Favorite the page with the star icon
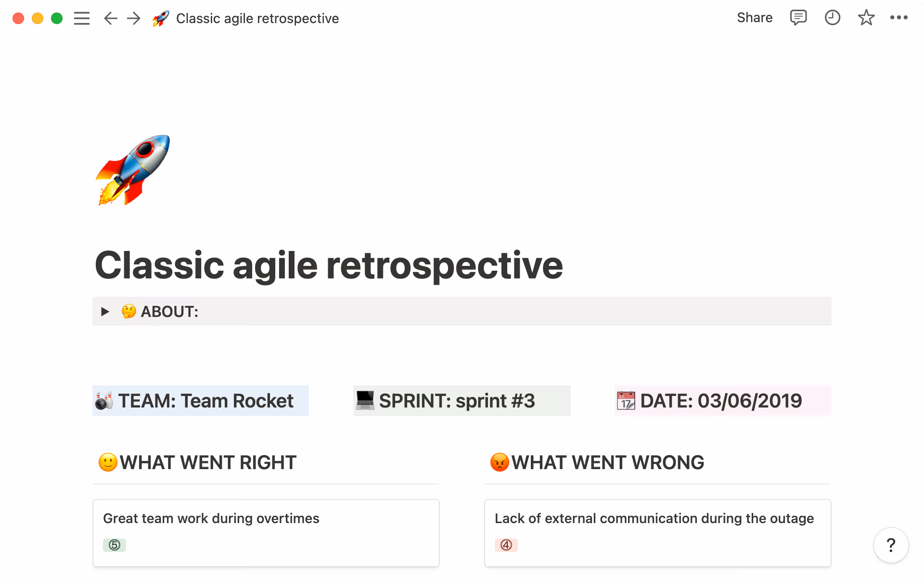This screenshot has height=578, width=924. pyautogui.click(x=866, y=18)
